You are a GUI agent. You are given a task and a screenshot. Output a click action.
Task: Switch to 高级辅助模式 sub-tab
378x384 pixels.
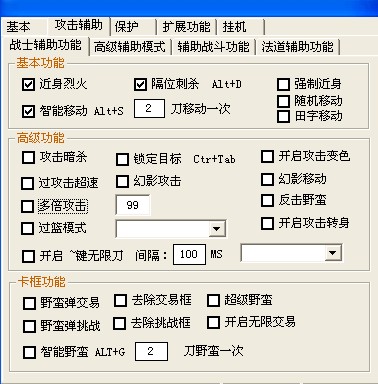click(130, 47)
